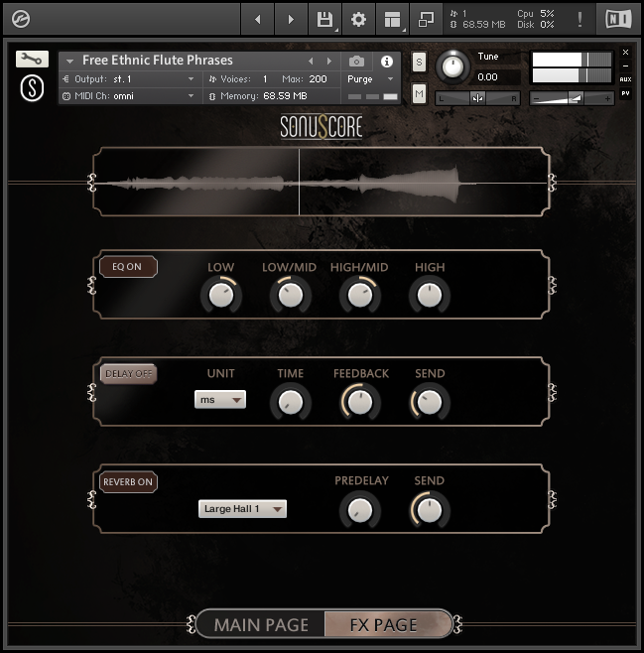Expand the Large Hall 1 reverb dropdown
This screenshot has width=644, height=653.
click(x=242, y=509)
